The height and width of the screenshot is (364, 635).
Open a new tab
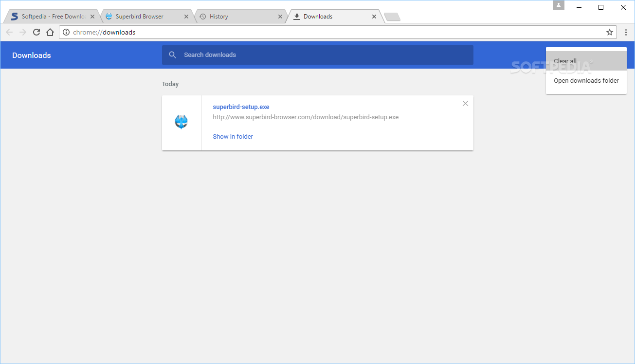click(x=392, y=17)
